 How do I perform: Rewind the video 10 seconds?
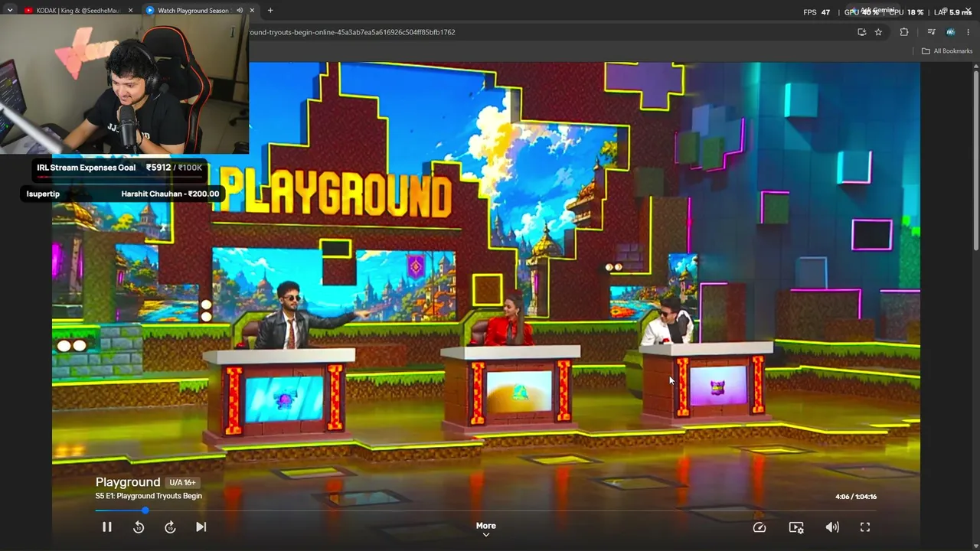pos(139,527)
